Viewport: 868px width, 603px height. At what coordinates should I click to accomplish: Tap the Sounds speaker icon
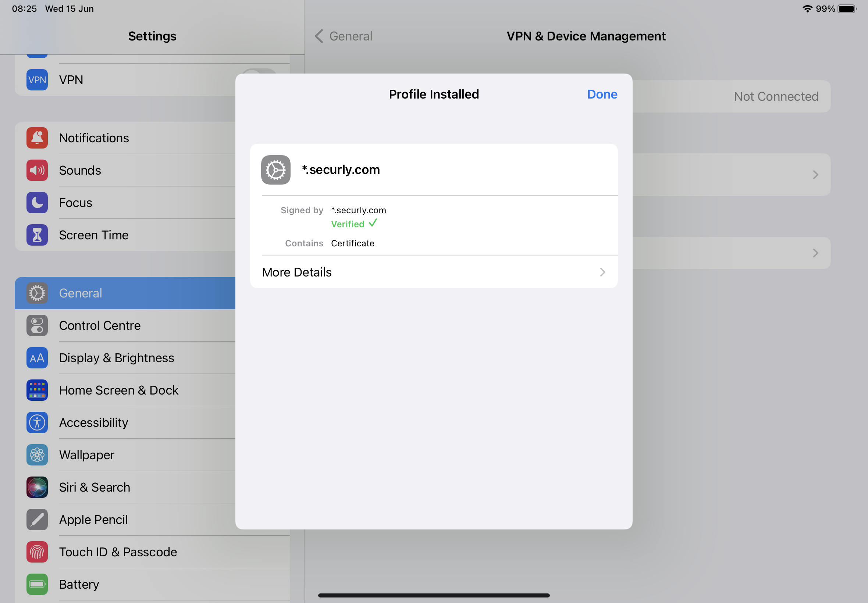tap(37, 170)
